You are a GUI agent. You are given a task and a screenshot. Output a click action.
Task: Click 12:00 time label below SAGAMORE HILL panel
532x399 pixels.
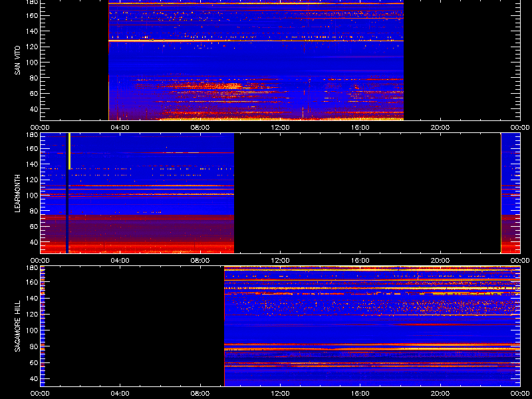point(280,394)
